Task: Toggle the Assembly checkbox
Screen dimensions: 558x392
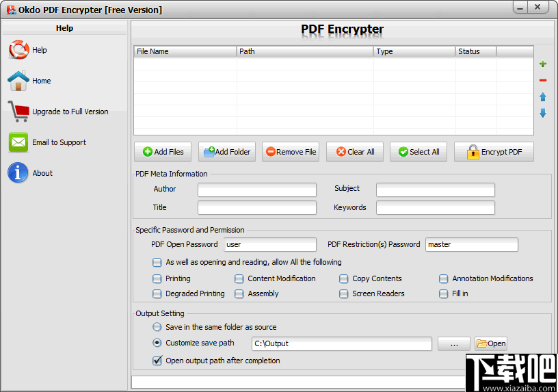Action: click(239, 293)
